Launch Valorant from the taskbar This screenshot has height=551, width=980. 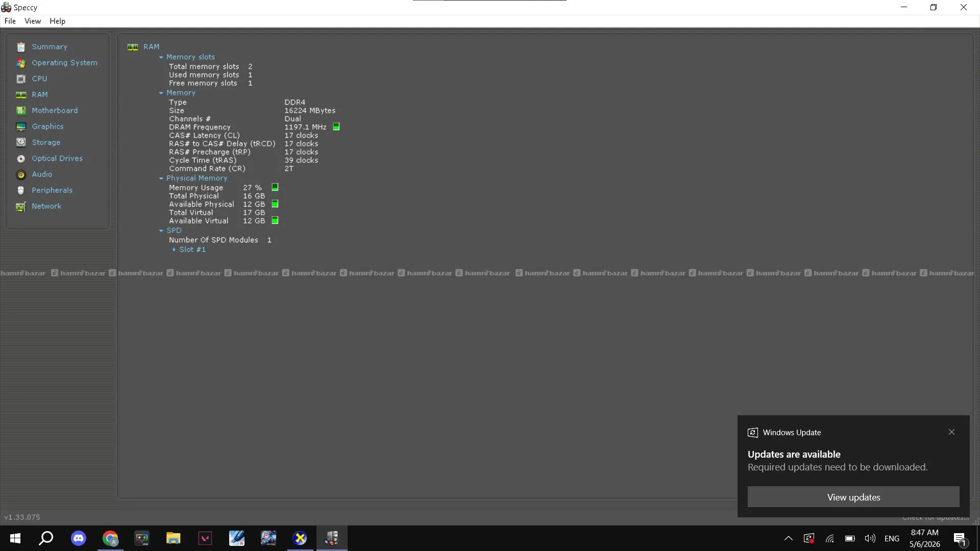point(205,538)
